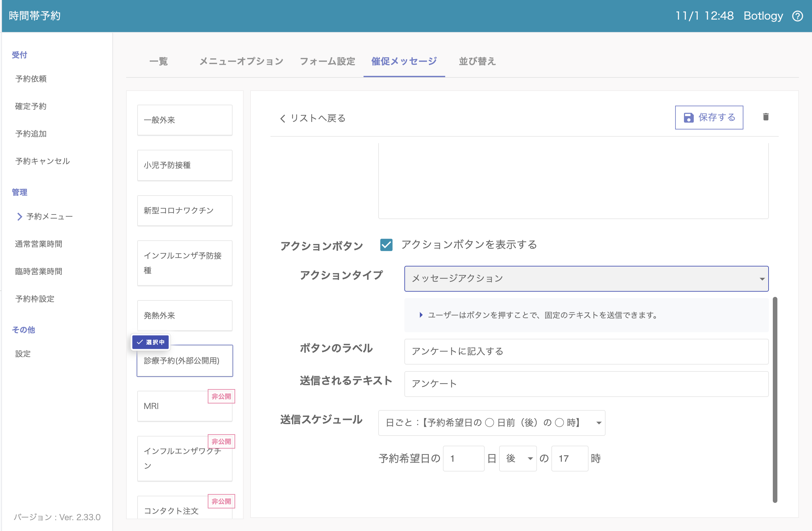Image resolution: width=812 pixels, height=531 pixels.
Task: Click the floppy disk save icon
Action: 689,117
